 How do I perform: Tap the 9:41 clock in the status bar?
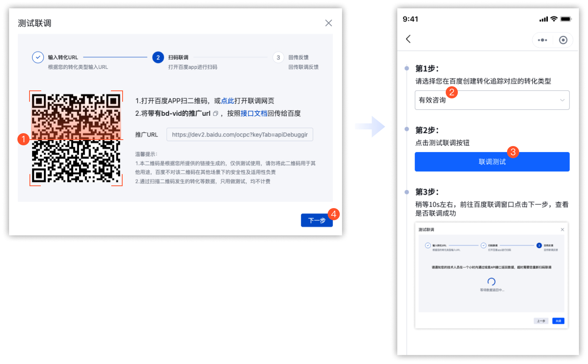pos(411,19)
